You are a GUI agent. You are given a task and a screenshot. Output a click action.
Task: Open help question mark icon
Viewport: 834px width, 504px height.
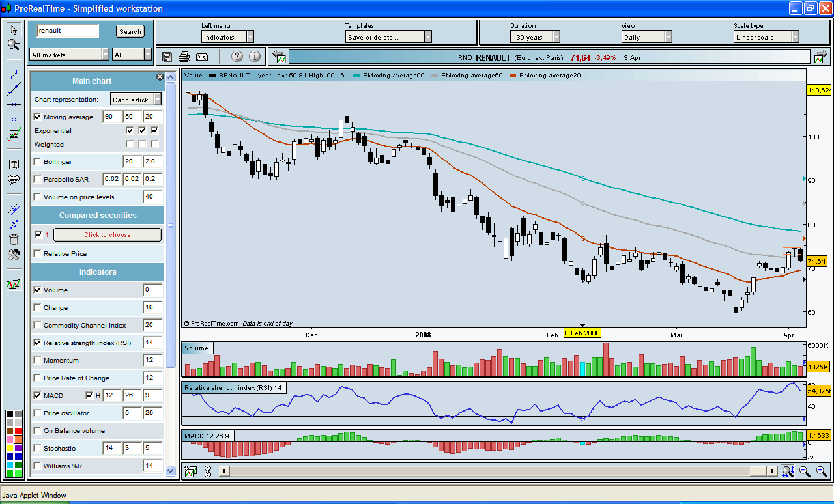click(x=237, y=57)
